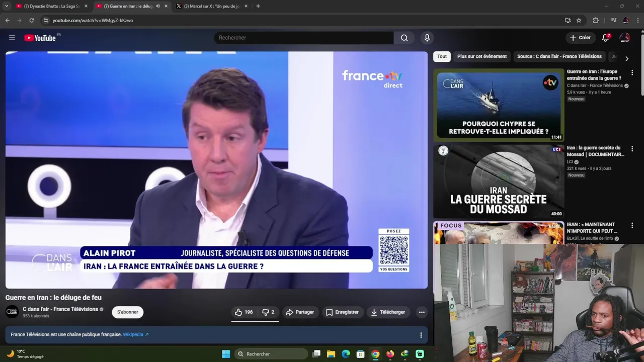This screenshot has width=644, height=362.
Task: Mute audio on Guerre en Iran tab
Action: (158, 6)
